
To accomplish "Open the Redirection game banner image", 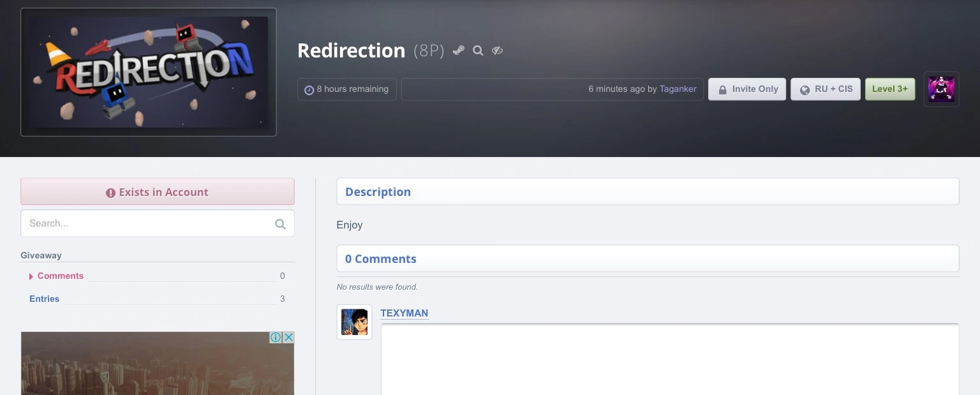I will 149,72.
